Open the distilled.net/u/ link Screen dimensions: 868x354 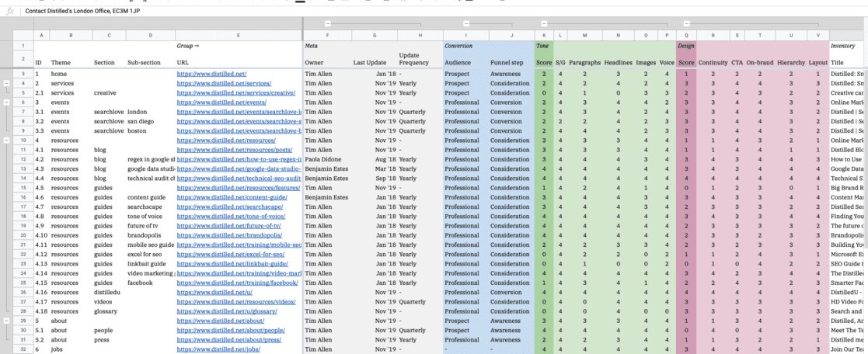pyautogui.click(x=214, y=292)
